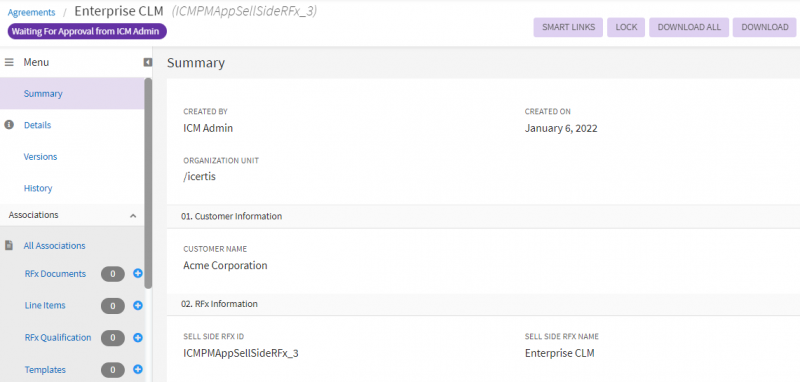Collapse the left menu panel arrow
Viewport: 800px width, 382px height.
click(x=148, y=62)
